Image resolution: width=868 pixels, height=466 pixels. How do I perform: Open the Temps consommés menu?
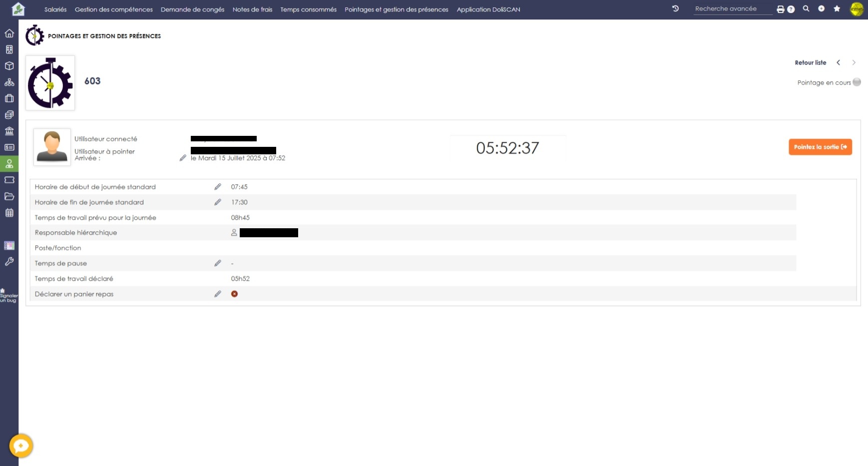click(309, 9)
